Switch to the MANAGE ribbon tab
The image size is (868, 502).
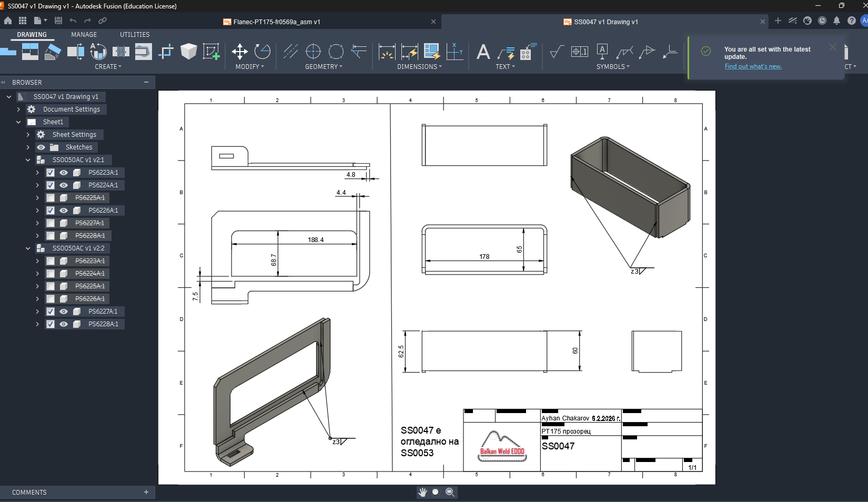click(84, 35)
